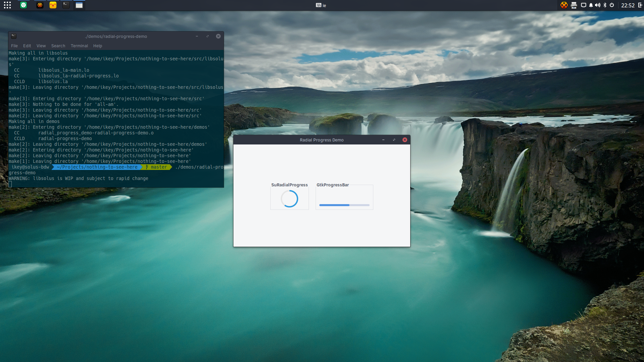Maximize the terminal window

[208, 36]
